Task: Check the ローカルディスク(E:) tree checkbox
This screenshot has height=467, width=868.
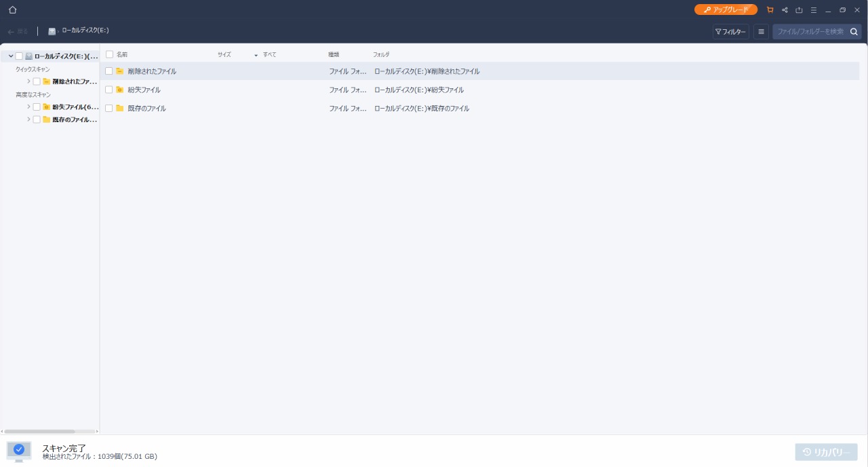Action: coord(19,56)
